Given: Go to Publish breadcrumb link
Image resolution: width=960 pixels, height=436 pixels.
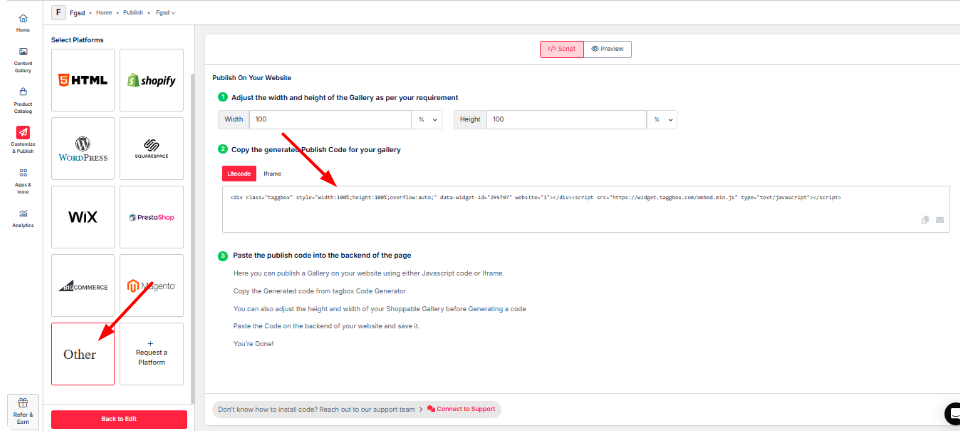Looking at the screenshot, I should 133,12.
